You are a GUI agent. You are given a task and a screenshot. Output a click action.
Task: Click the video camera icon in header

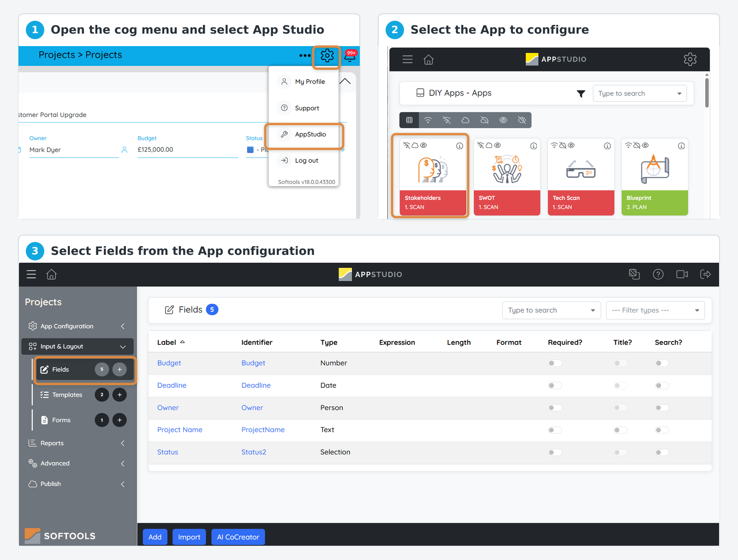point(682,274)
